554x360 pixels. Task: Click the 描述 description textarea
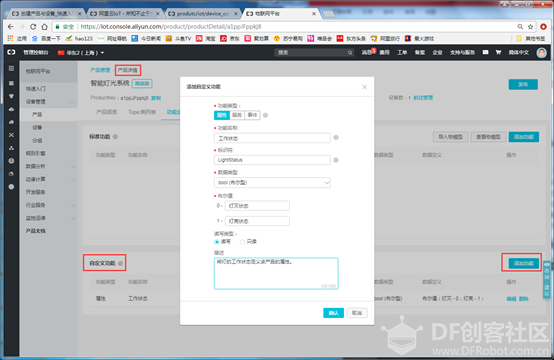coord(276,273)
